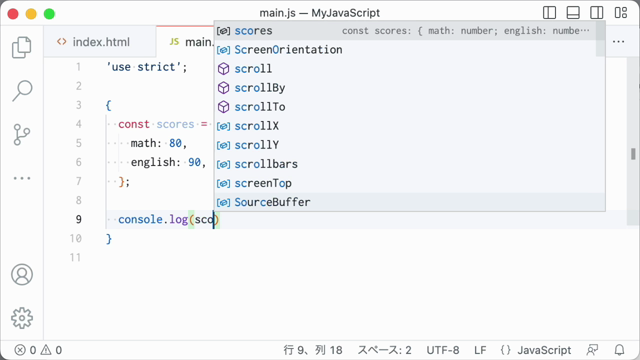Open the Explorer files icon in activity bar
The height and width of the screenshot is (360, 640).
[x=22, y=47]
